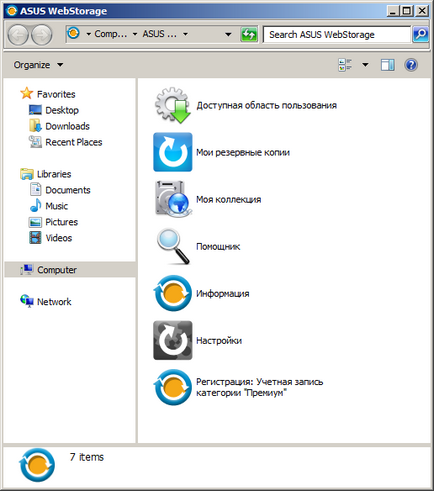Click the Computer icon in sidebar
The image size is (434, 491).
click(27, 269)
